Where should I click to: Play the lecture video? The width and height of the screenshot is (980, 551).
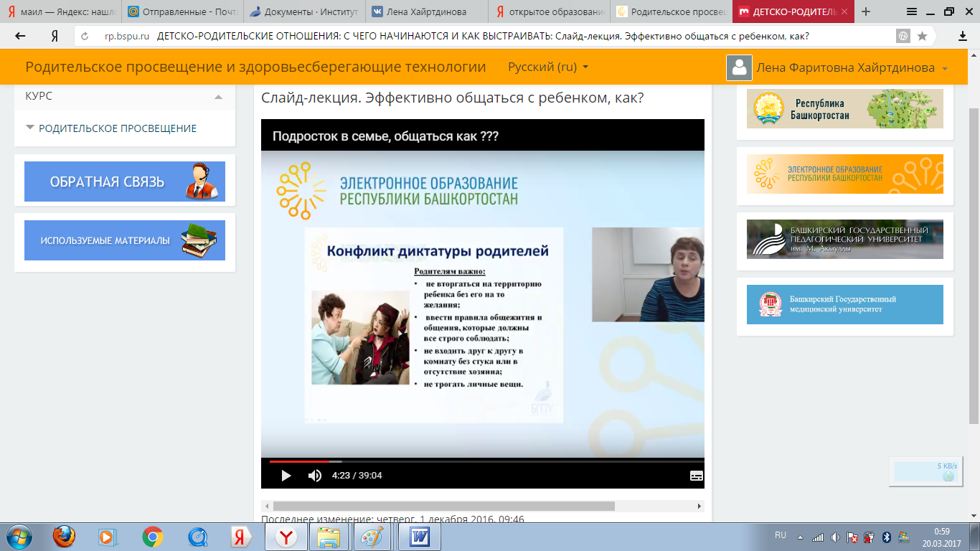(286, 475)
